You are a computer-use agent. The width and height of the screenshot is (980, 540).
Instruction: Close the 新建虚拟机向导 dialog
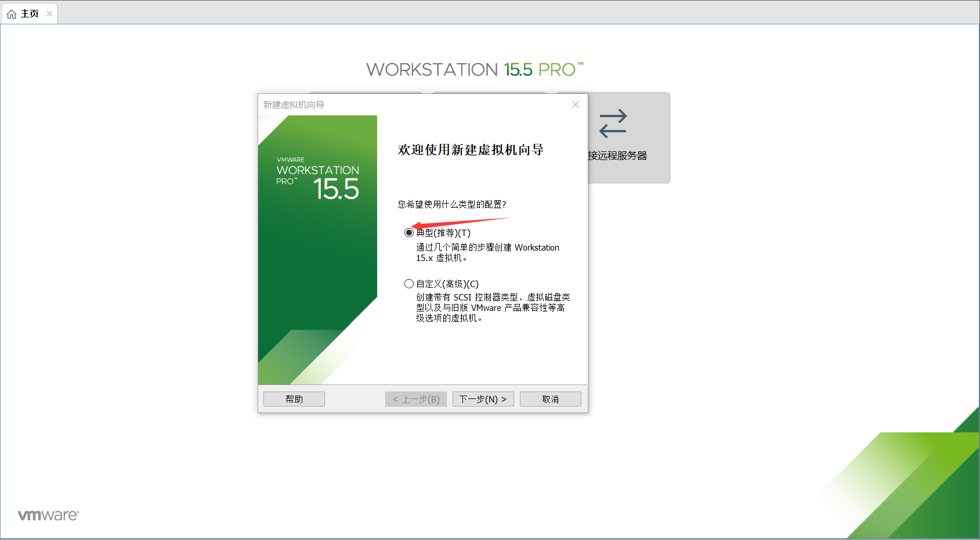click(x=576, y=104)
